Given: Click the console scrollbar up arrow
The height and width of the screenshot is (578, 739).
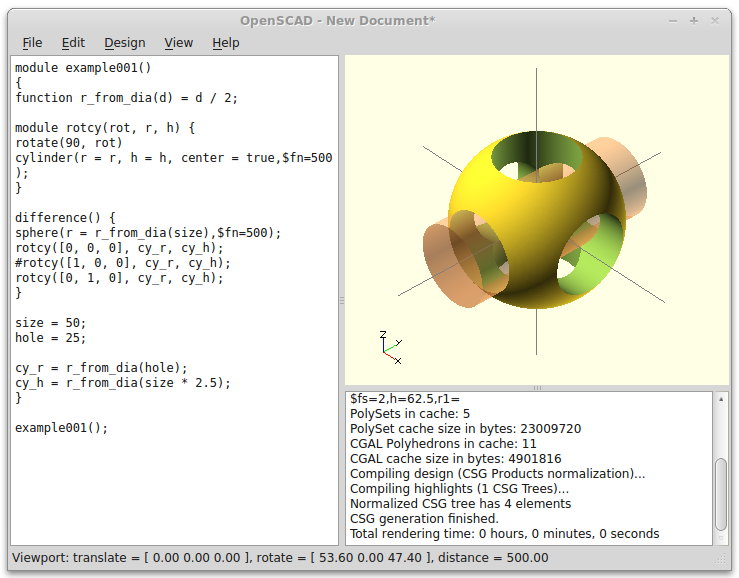Looking at the screenshot, I should click(x=722, y=398).
